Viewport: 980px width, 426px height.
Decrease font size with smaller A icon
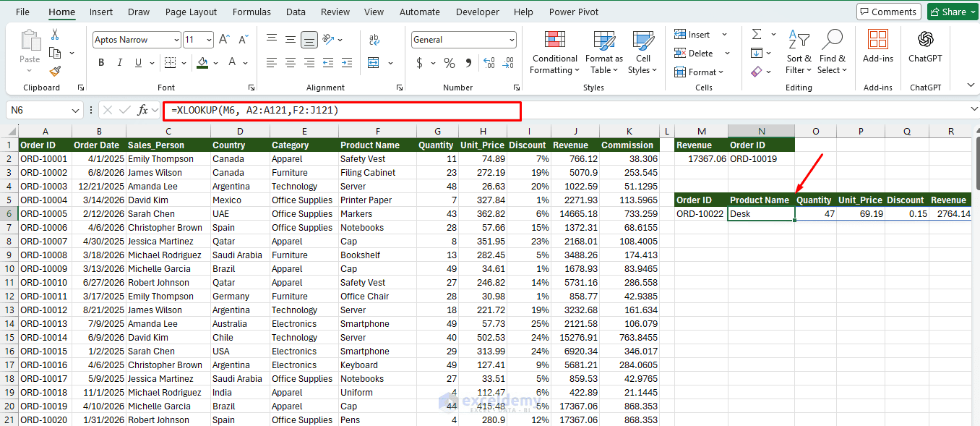(242, 40)
